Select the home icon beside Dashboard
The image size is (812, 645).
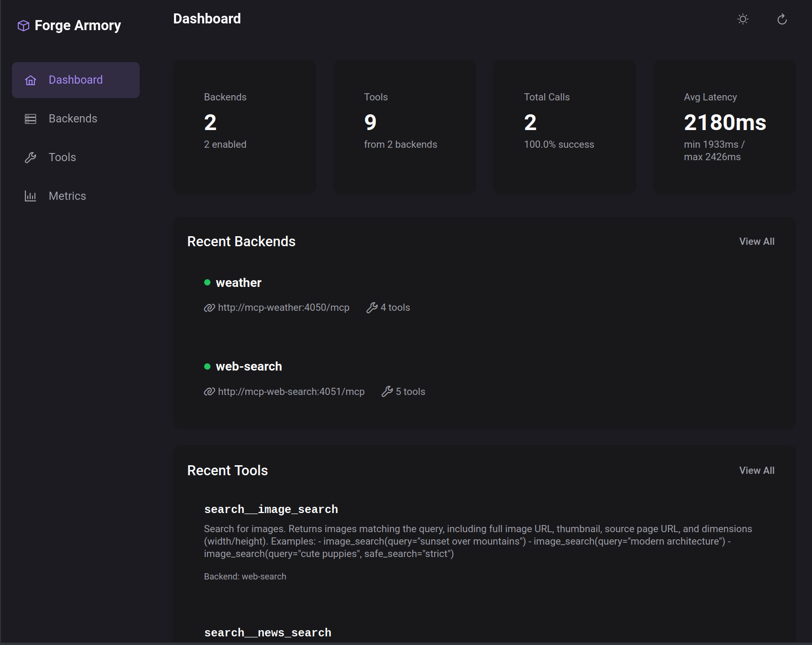[31, 80]
